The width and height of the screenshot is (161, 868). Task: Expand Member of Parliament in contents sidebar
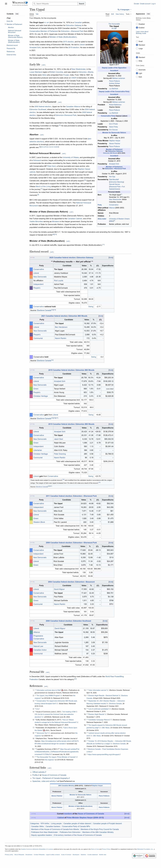[x=5, y=24]
